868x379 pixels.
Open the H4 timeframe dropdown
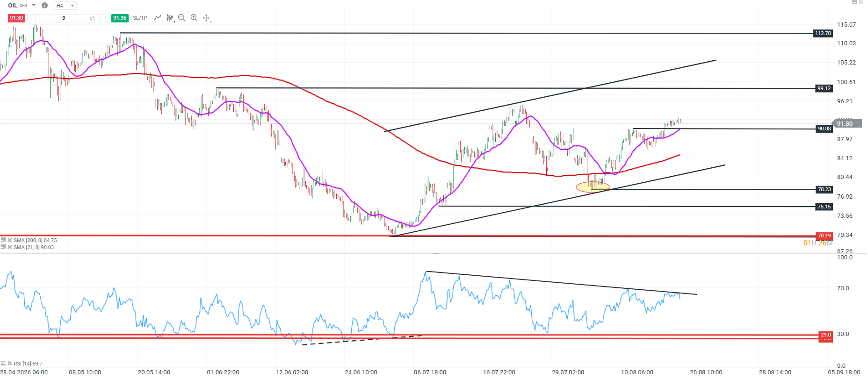click(x=65, y=6)
